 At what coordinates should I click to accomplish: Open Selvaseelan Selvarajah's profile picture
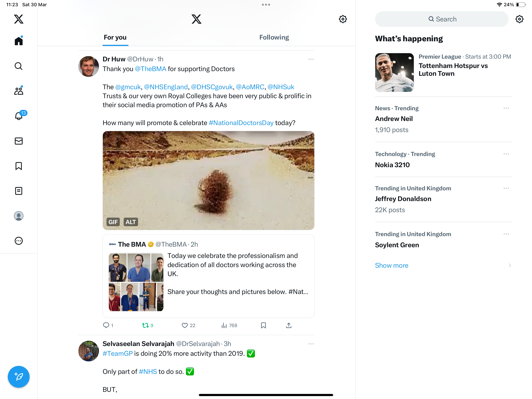click(x=89, y=351)
